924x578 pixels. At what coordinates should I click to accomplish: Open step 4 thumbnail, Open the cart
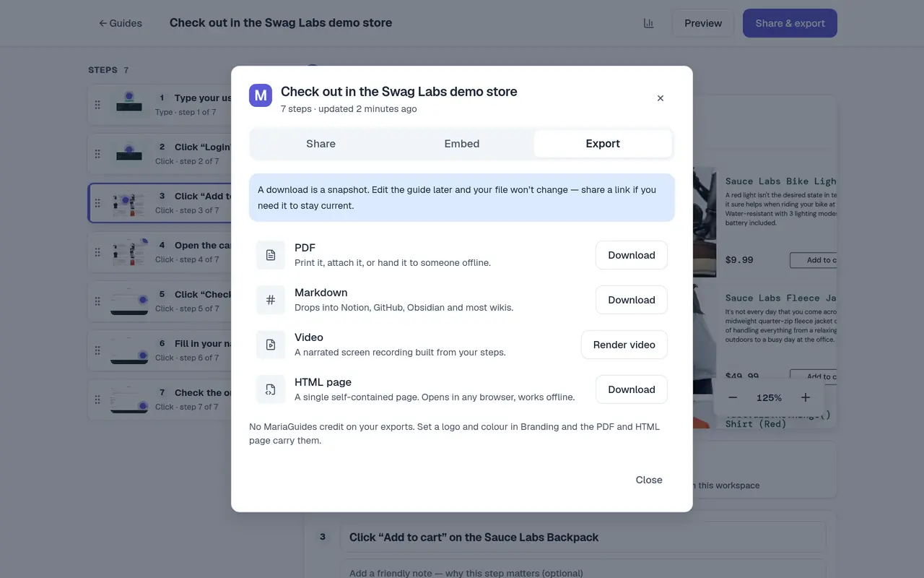coord(129,251)
